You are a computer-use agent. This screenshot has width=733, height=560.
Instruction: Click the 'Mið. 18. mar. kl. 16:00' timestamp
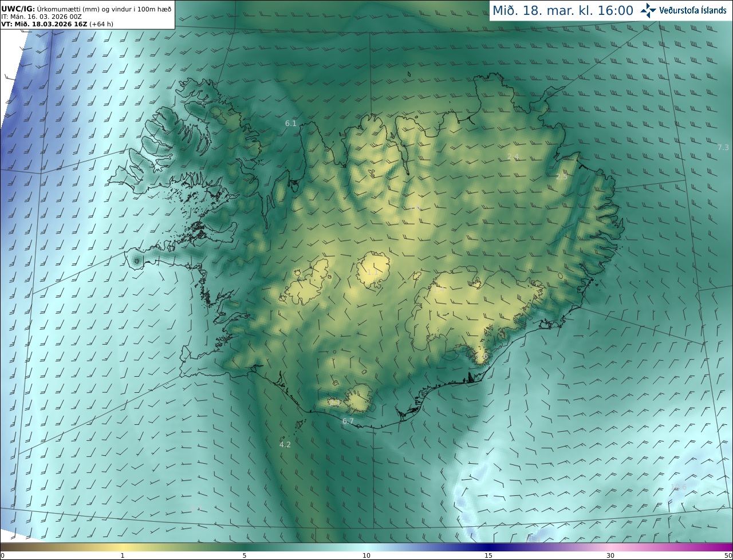tap(563, 10)
